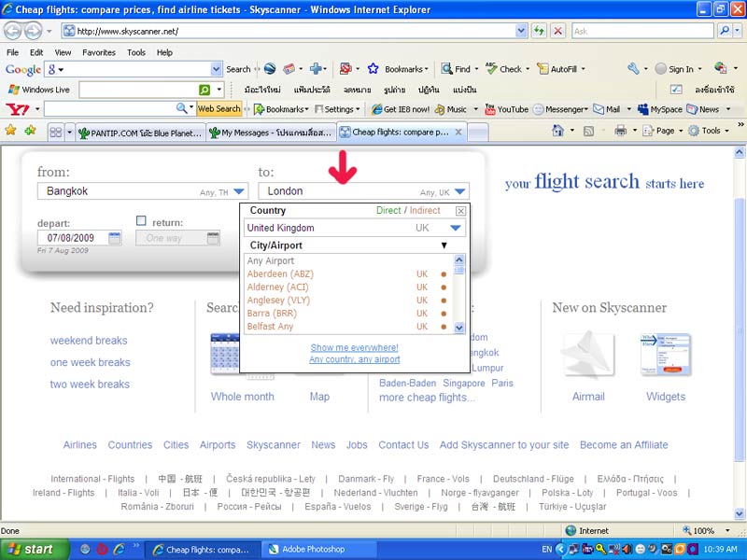Click the Windows Live search green button
This screenshot has height=560, width=747.
coord(204,90)
